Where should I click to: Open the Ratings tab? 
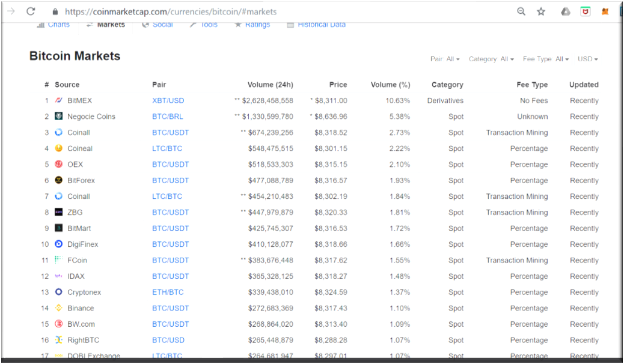point(252,25)
